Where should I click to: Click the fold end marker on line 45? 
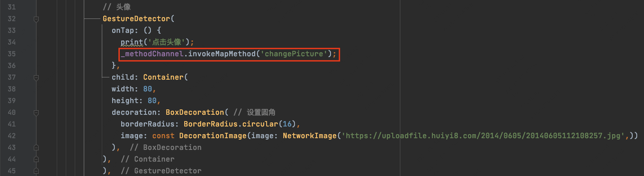click(x=36, y=171)
